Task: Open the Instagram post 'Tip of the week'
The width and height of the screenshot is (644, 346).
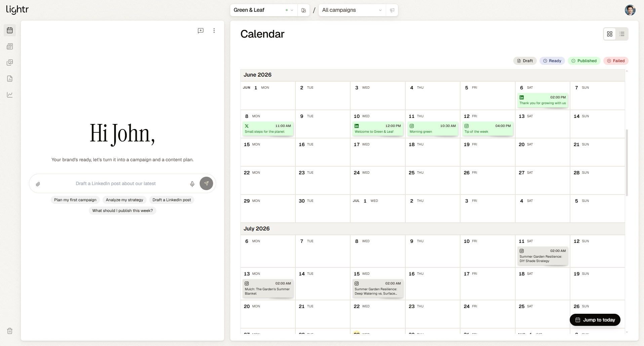Action: (x=488, y=129)
